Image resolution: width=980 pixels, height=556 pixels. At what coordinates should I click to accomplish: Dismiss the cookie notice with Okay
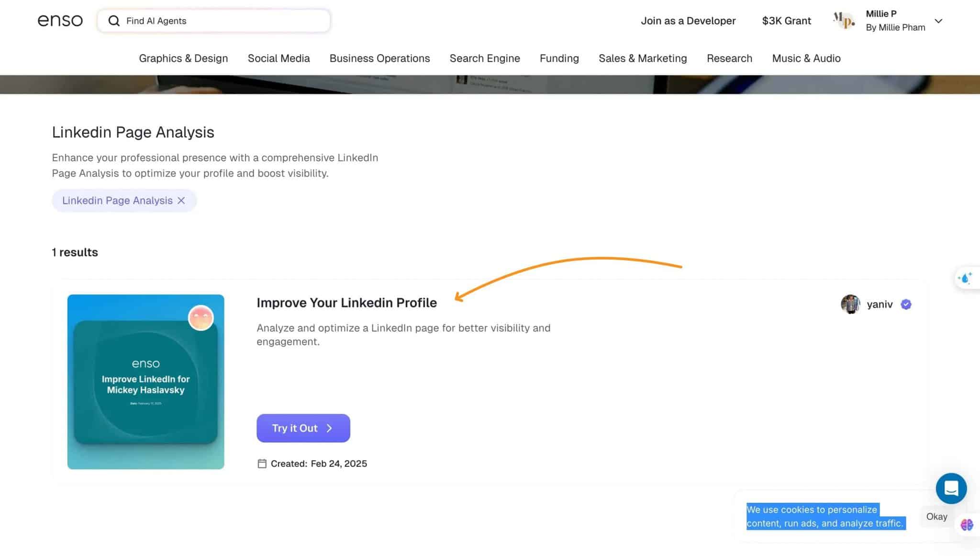coord(936,516)
